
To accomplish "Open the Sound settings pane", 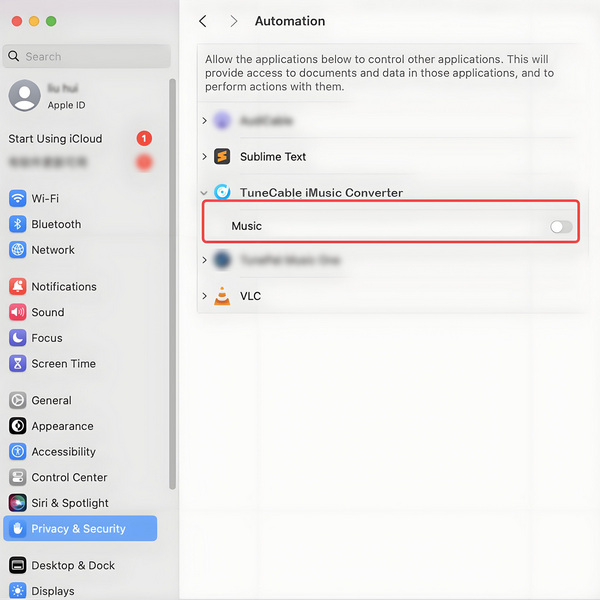I will 80,312.
